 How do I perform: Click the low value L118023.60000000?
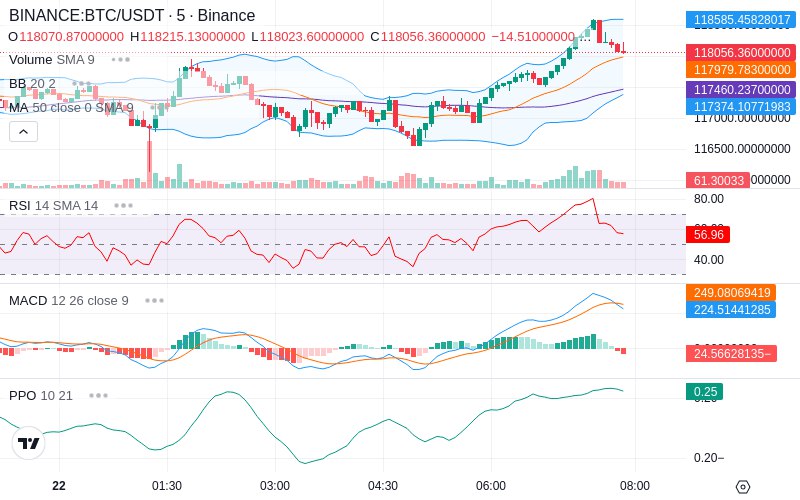click(x=308, y=37)
